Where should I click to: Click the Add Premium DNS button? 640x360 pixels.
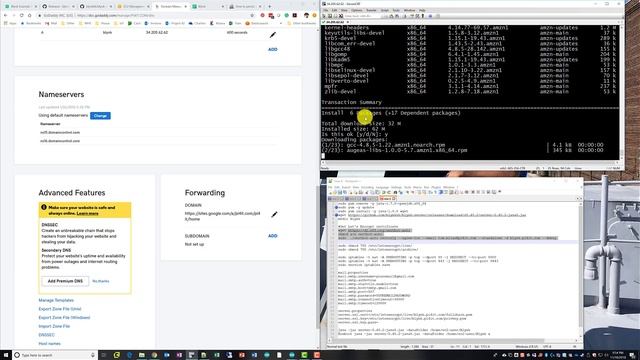point(65,281)
